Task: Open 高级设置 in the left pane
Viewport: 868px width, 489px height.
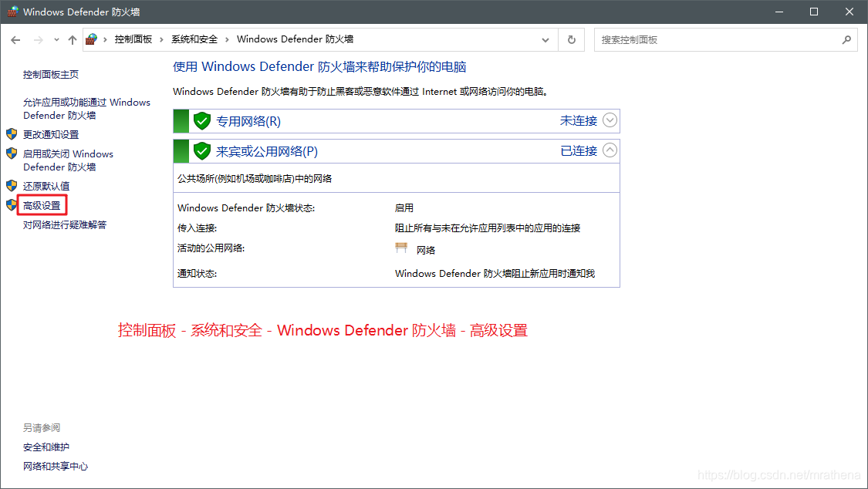Action: click(42, 205)
